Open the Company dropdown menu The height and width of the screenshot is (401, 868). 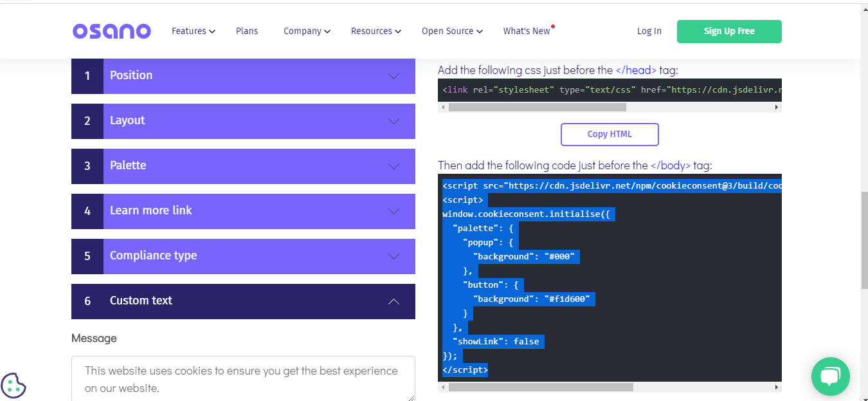[x=307, y=31]
